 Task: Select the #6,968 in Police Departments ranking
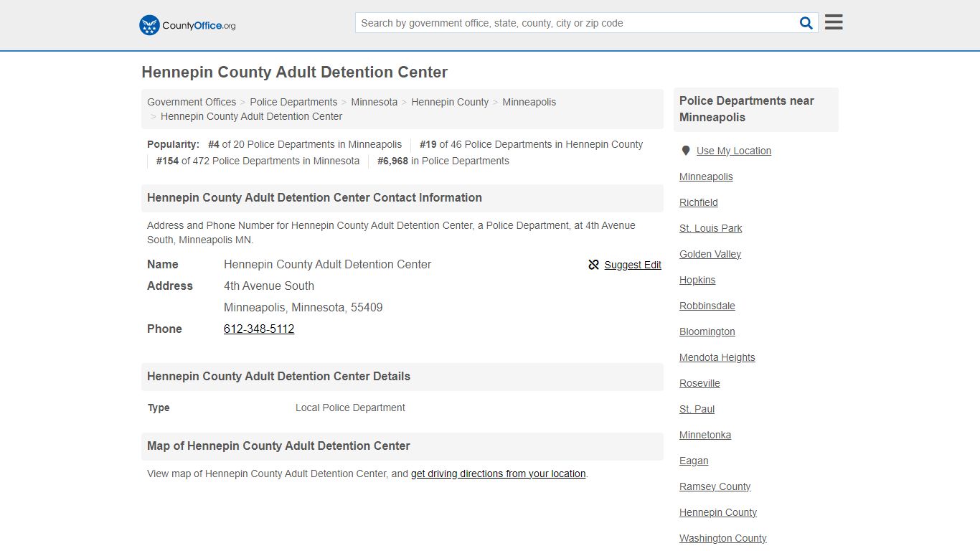click(x=443, y=161)
